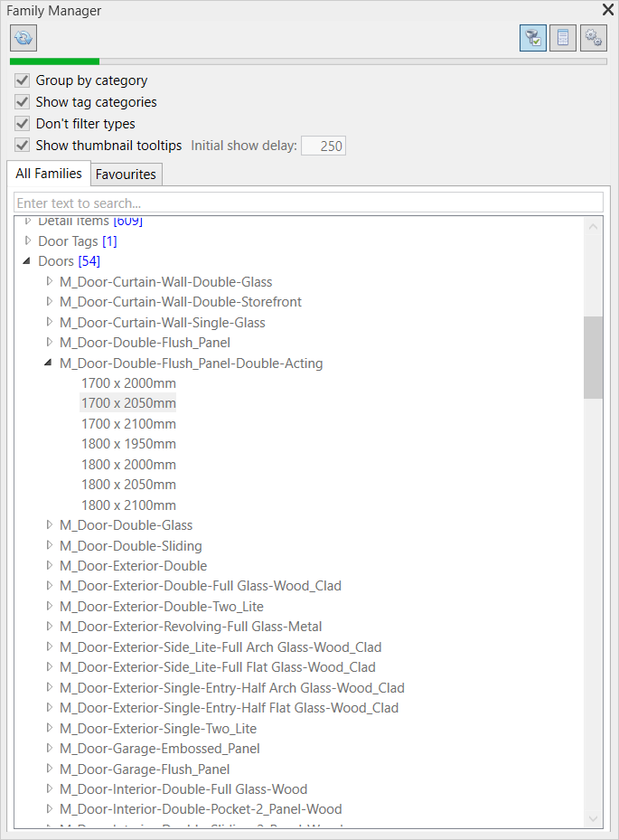Image resolution: width=619 pixels, height=840 pixels.
Task: Expand the Door Tags category
Action: click(28, 241)
